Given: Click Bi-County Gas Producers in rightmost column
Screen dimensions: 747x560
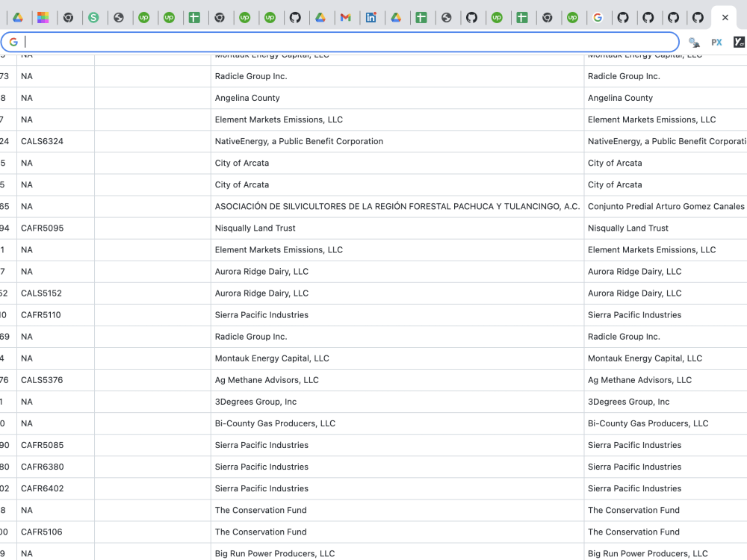Looking at the screenshot, I should (666, 423).
